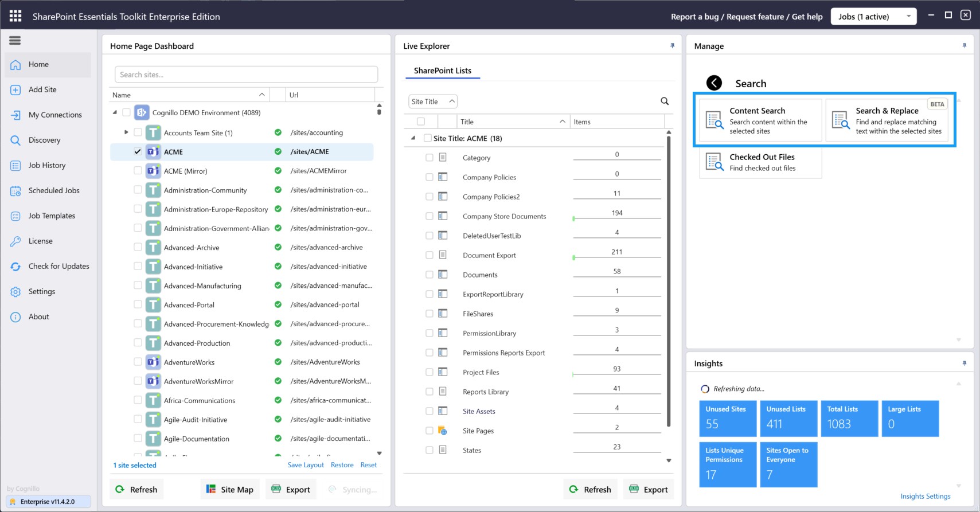Click green status icon for /sites/accounting
980x512 pixels.
click(x=278, y=132)
